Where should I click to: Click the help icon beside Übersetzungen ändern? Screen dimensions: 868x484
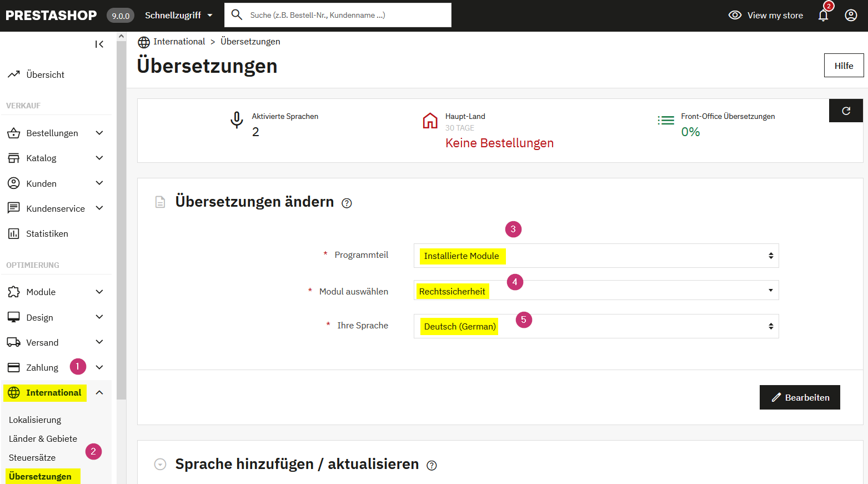[x=347, y=203]
